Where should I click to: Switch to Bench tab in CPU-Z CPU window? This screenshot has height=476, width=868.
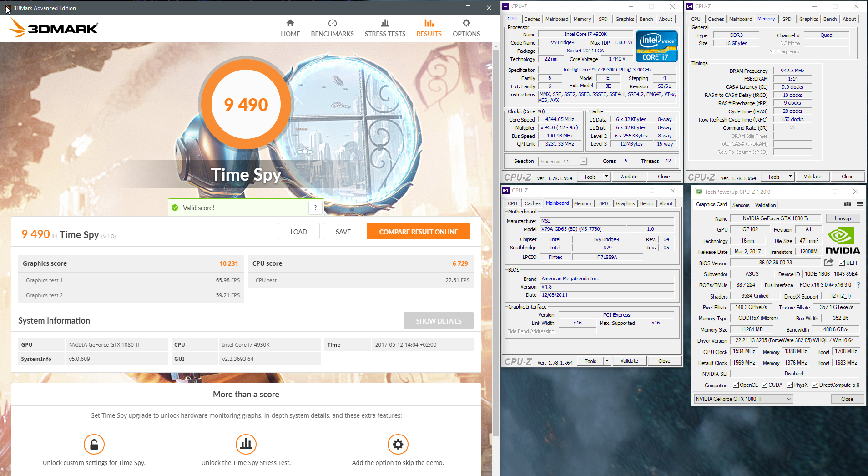[646, 19]
